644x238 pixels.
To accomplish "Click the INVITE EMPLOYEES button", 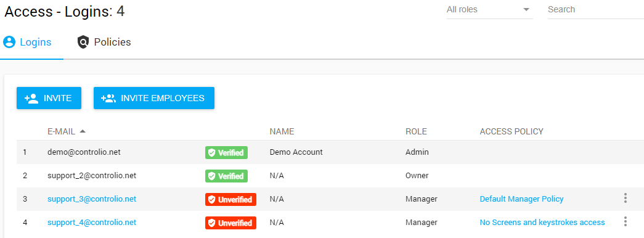I will coord(154,98).
